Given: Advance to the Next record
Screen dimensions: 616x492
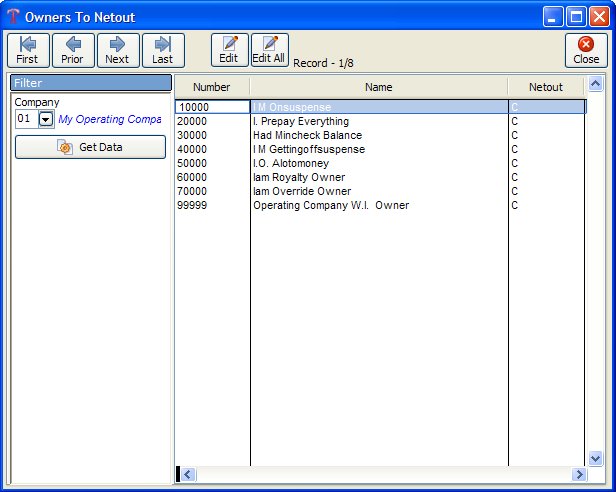Looking at the screenshot, I should (x=118, y=51).
